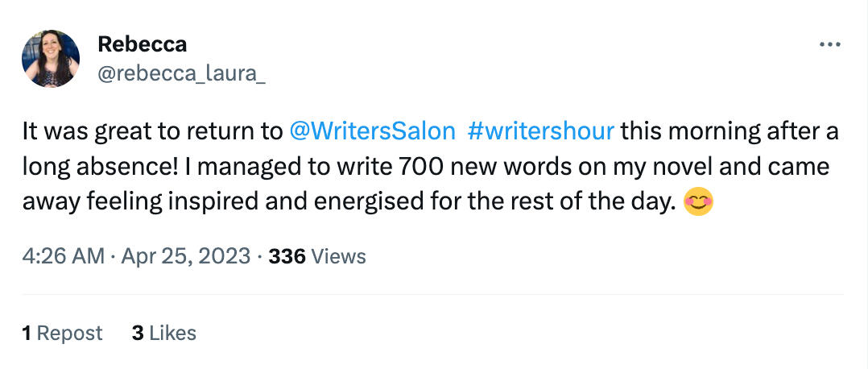The image size is (868, 369).
Task: Show who liked via 3 Likes
Action: [x=163, y=333]
